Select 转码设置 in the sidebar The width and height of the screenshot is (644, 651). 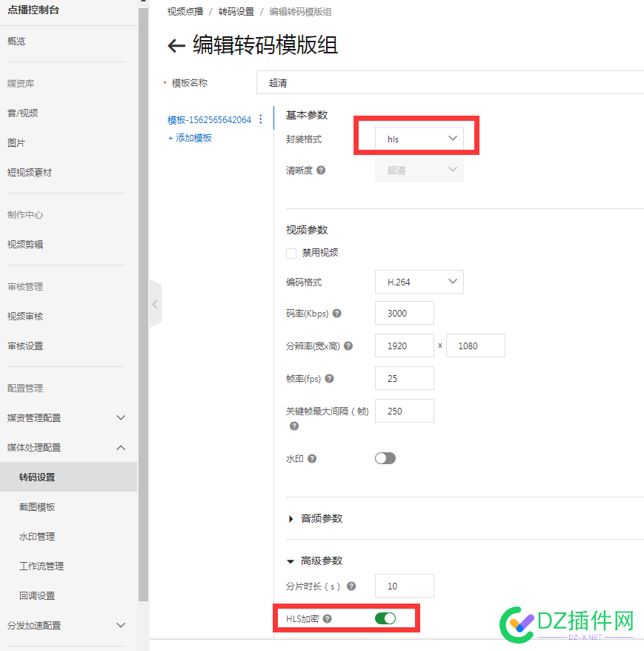(68, 477)
